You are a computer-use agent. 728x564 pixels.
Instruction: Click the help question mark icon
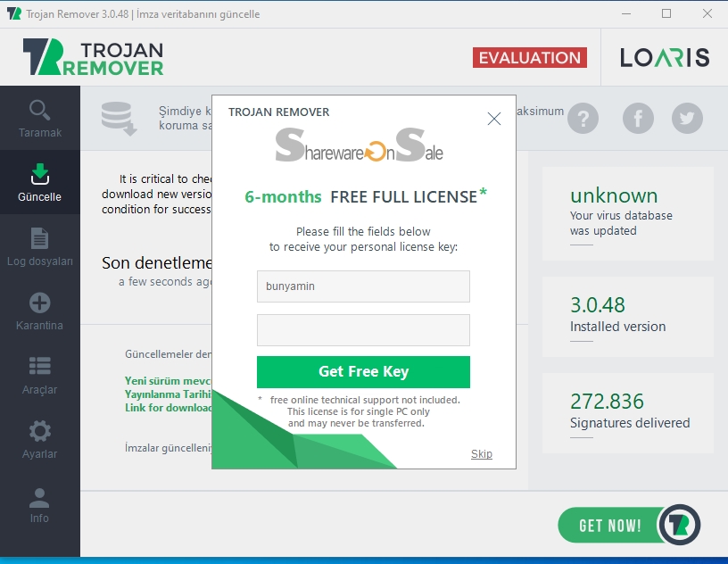[x=583, y=119]
